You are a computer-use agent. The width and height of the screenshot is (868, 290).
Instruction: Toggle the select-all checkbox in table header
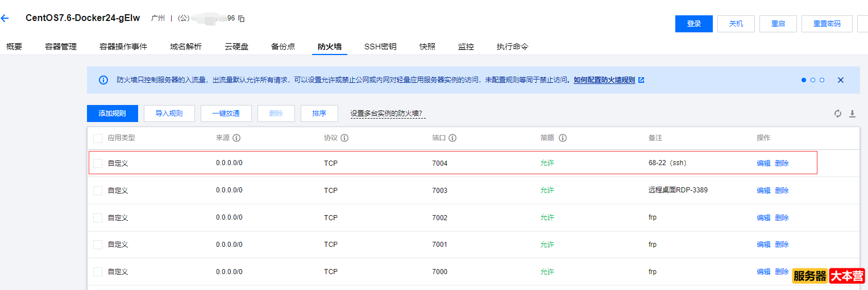coord(98,138)
